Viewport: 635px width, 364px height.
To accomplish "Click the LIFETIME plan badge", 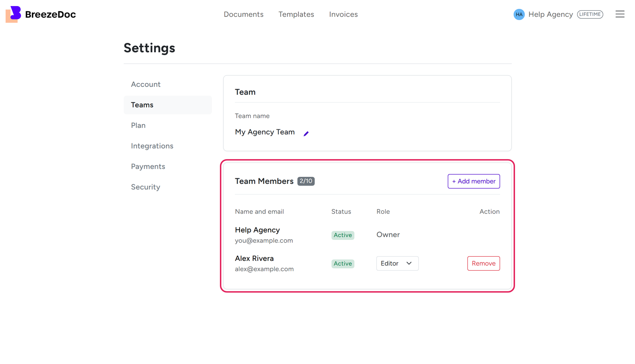I will coord(590,14).
